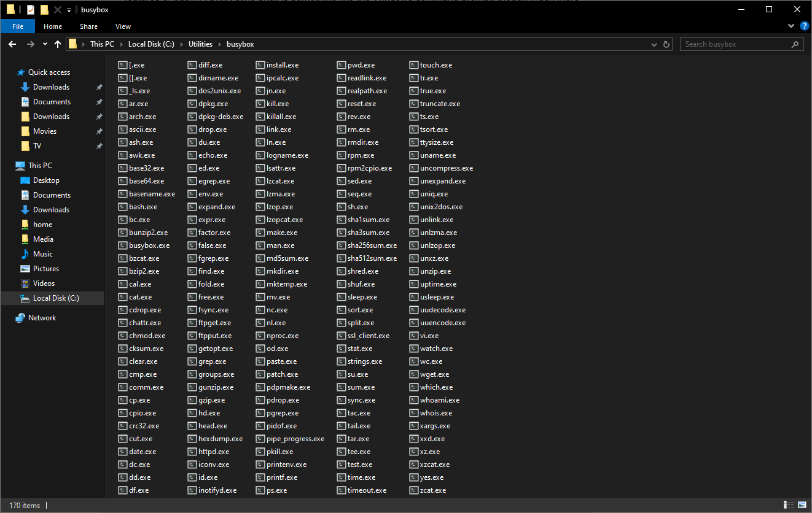Image resolution: width=812 pixels, height=513 pixels.
Task: Click the Properties icon in quick access toolbar
Action: 31,9
